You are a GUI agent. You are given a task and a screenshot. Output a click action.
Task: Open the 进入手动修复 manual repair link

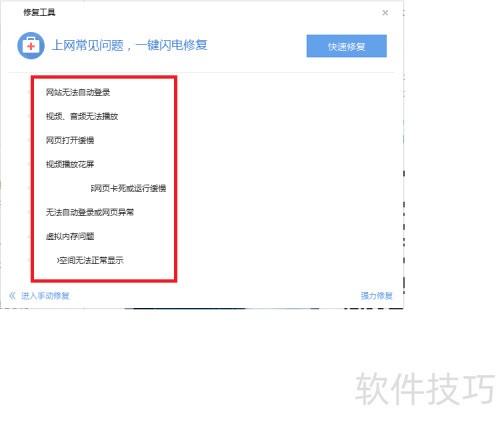coord(45,296)
